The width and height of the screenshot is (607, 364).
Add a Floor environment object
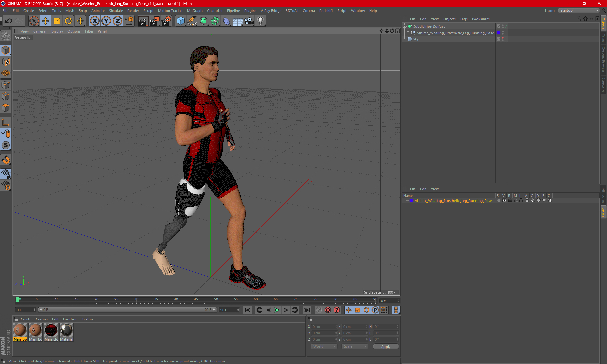coord(237,21)
